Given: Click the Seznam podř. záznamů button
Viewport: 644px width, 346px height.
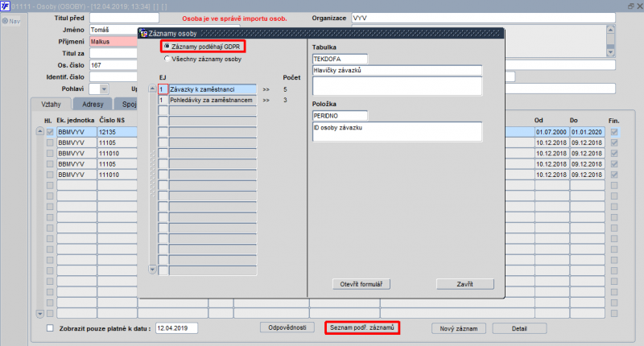Looking at the screenshot, I should tap(361, 327).
